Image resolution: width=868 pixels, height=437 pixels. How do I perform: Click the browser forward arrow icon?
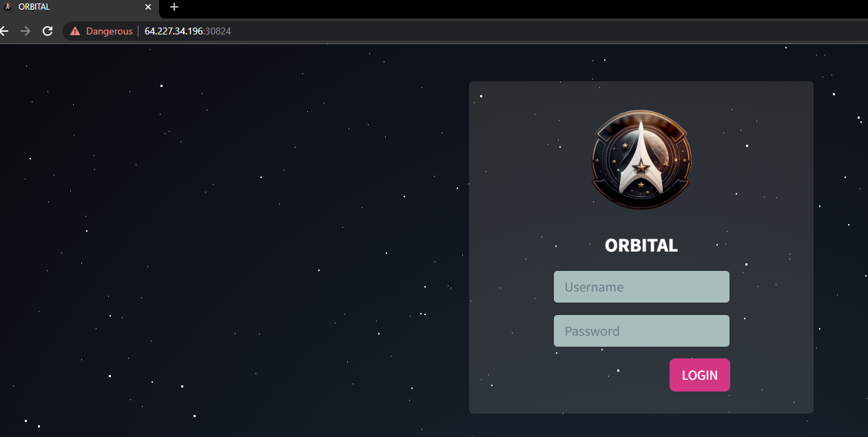(x=25, y=30)
